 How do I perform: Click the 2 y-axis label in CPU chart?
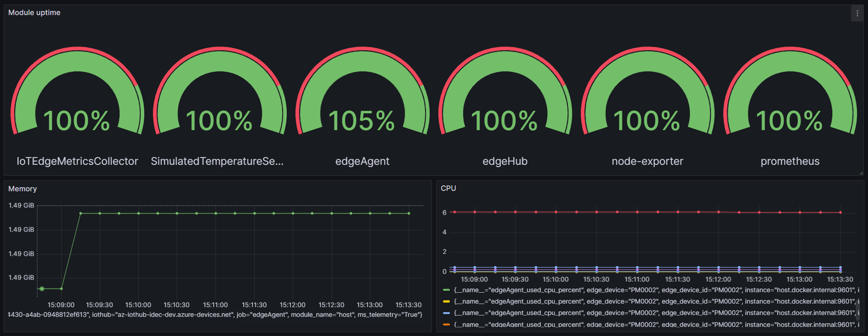(444, 252)
